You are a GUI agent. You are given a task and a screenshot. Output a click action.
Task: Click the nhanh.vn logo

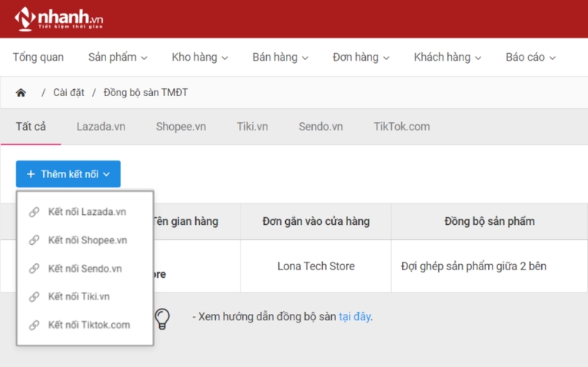pyautogui.click(x=60, y=18)
